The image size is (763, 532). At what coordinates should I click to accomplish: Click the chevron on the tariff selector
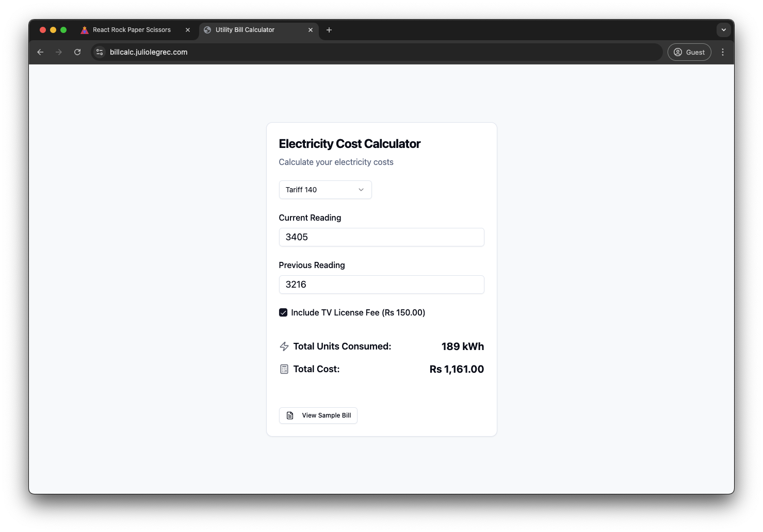[361, 190]
